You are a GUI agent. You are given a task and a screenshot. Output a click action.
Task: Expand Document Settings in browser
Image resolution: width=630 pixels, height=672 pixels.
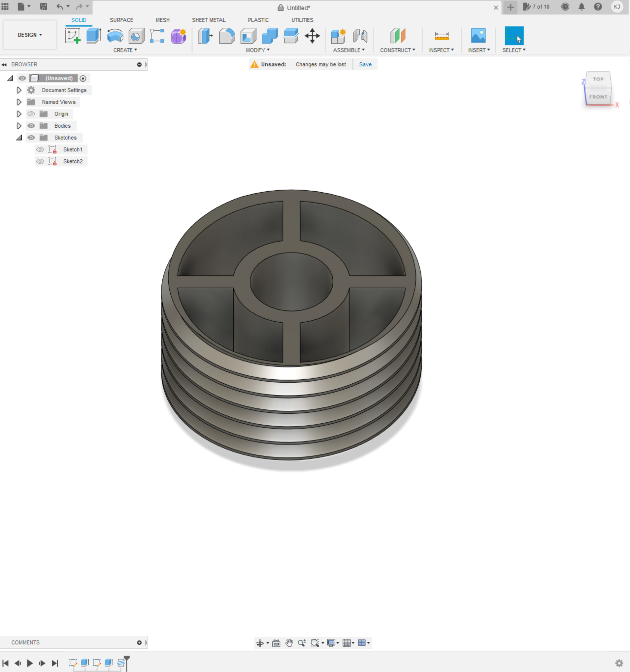[x=19, y=90]
